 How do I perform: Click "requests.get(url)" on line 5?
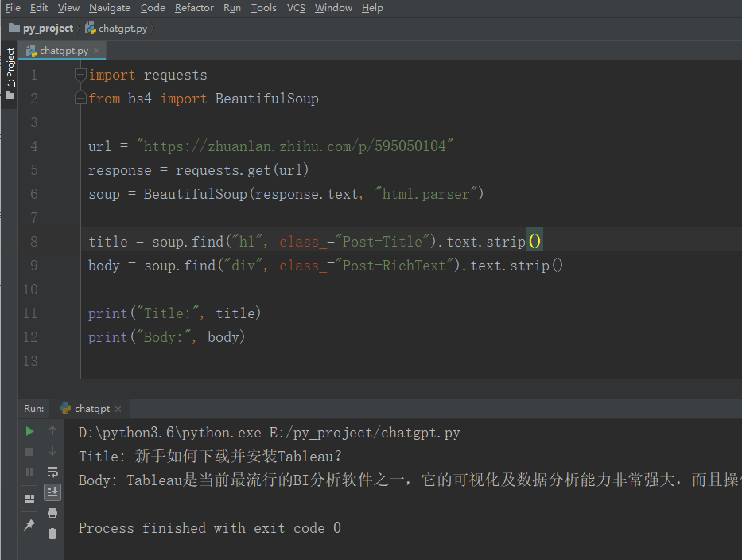click(242, 170)
